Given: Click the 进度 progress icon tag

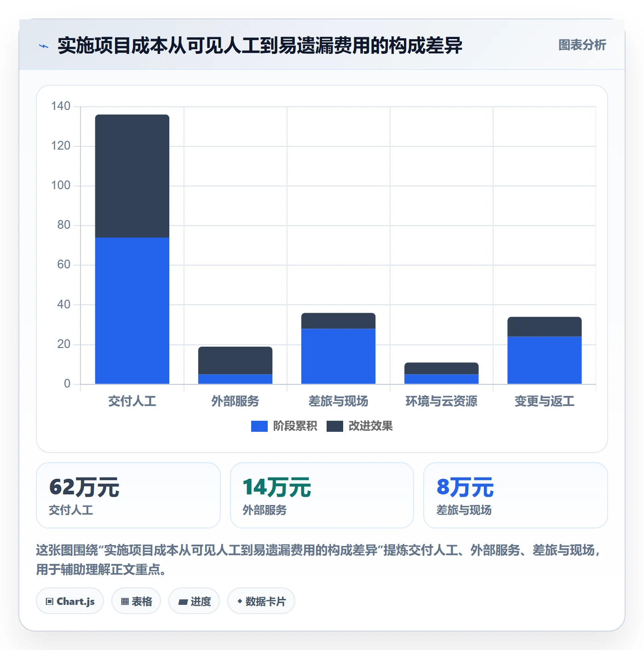Looking at the screenshot, I should (194, 601).
